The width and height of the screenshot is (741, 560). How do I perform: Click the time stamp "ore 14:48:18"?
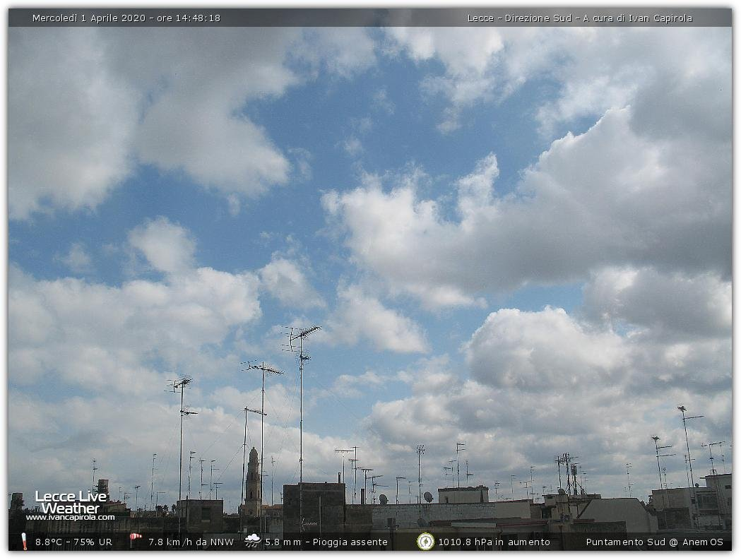(189, 18)
